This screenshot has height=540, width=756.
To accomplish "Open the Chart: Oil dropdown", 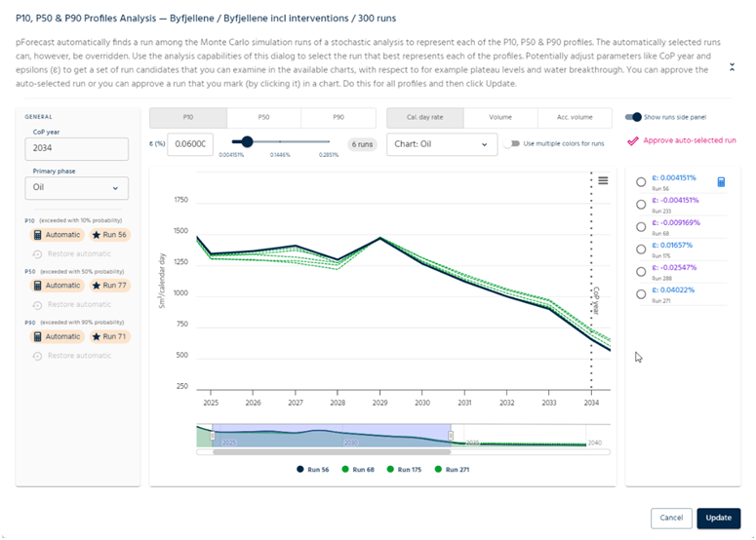I will [442, 144].
